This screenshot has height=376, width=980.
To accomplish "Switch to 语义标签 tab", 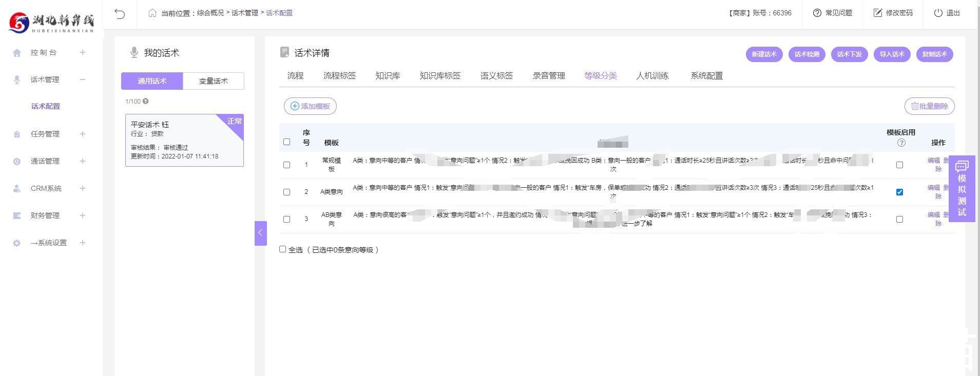I will [x=496, y=76].
